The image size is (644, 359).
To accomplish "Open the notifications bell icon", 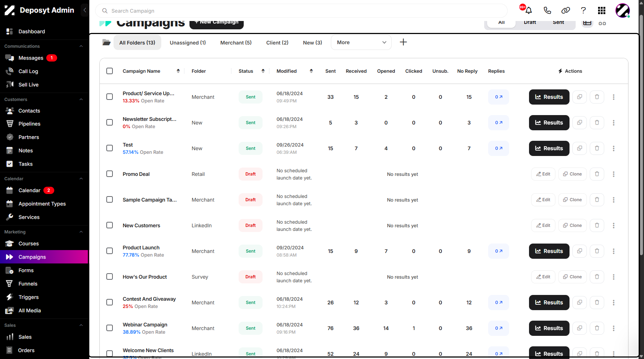I will pyautogui.click(x=529, y=10).
